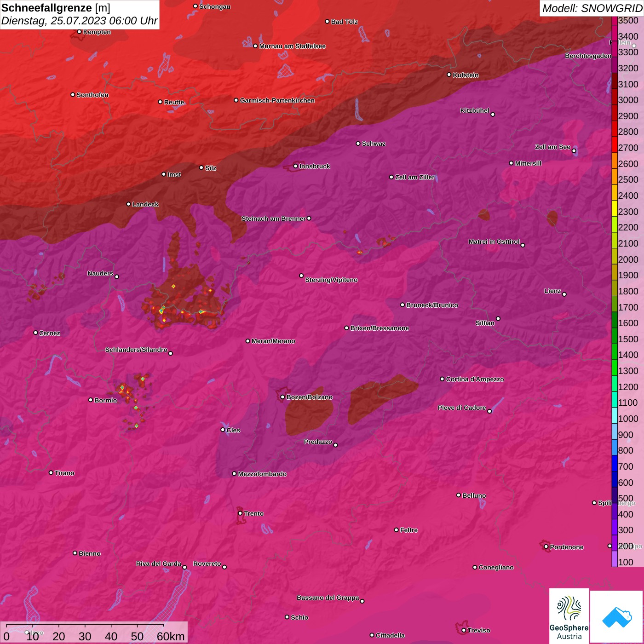Click the Modell: SNOWGRID label

pyautogui.click(x=592, y=8)
